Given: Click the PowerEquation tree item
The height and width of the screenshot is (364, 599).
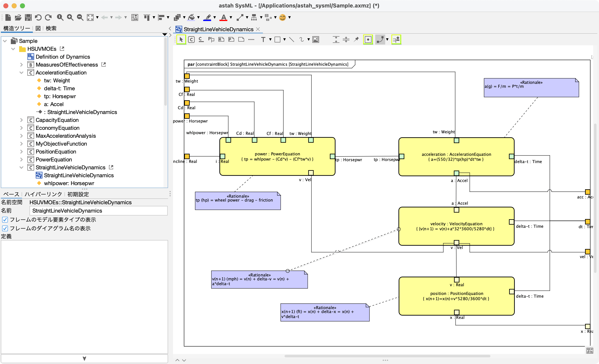Looking at the screenshot, I should coord(54,160).
